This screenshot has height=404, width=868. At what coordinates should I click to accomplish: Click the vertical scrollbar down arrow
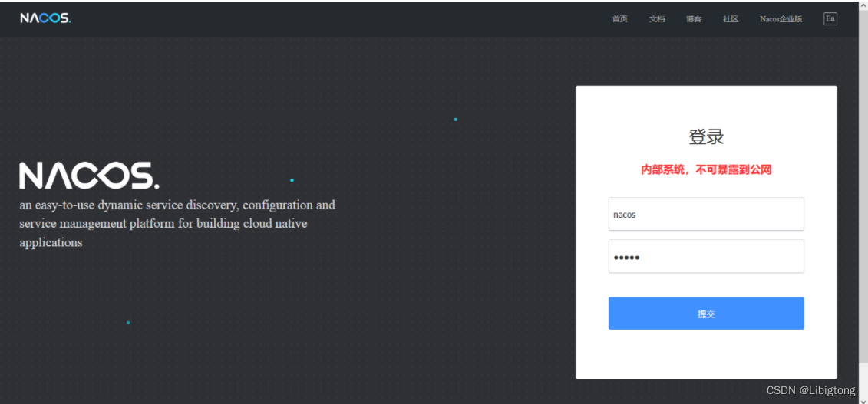[863, 399]
